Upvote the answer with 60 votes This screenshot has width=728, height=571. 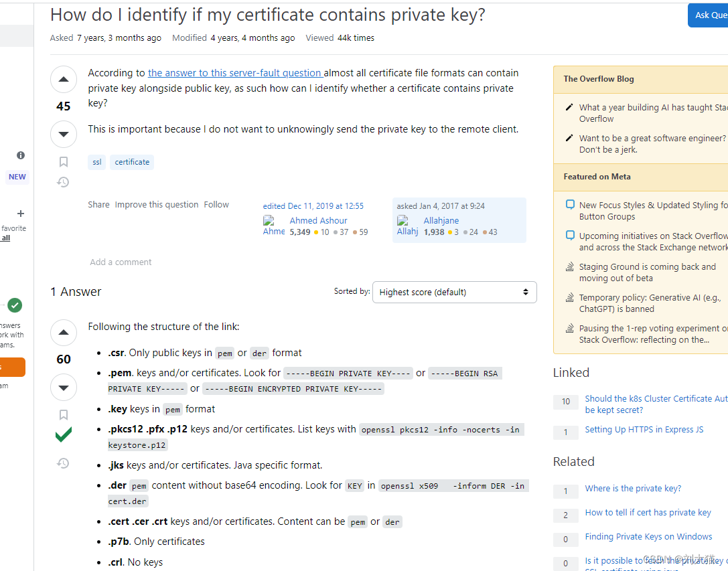(x=64, y=333)
